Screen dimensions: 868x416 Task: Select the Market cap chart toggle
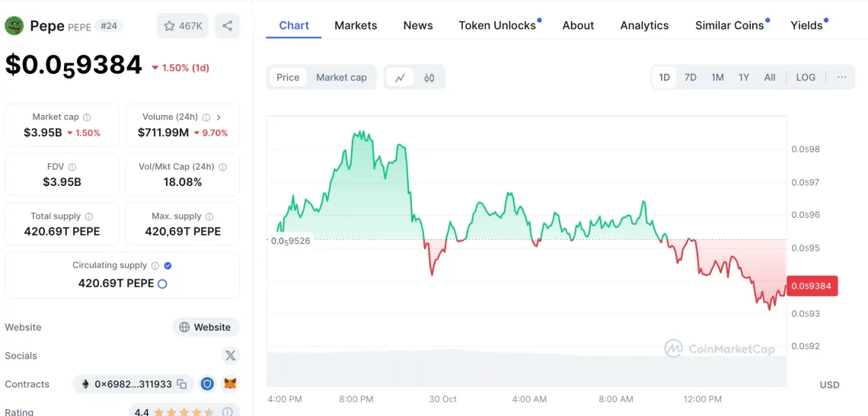tap(342, 78)
